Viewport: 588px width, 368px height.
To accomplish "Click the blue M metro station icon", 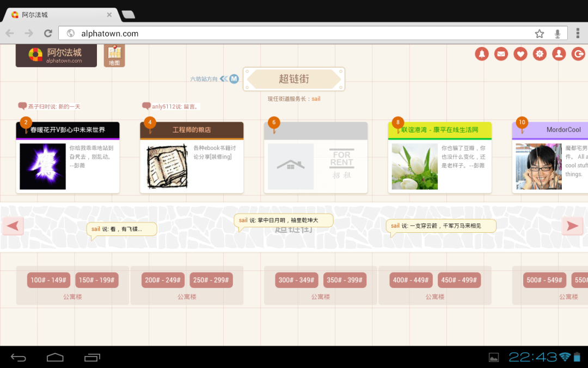I will click(x=234, y=79).
